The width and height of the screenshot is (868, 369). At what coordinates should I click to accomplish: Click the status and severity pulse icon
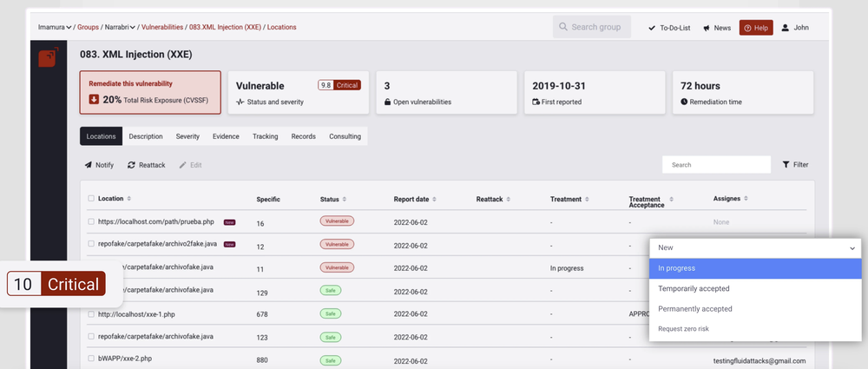(240, 102)
